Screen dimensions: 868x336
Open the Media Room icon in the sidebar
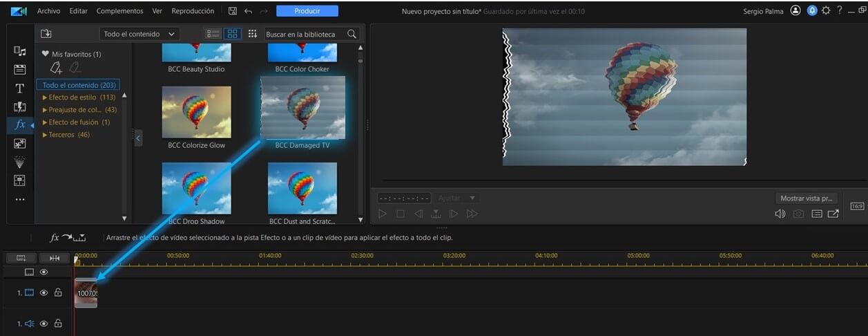(x=20, y=51)
